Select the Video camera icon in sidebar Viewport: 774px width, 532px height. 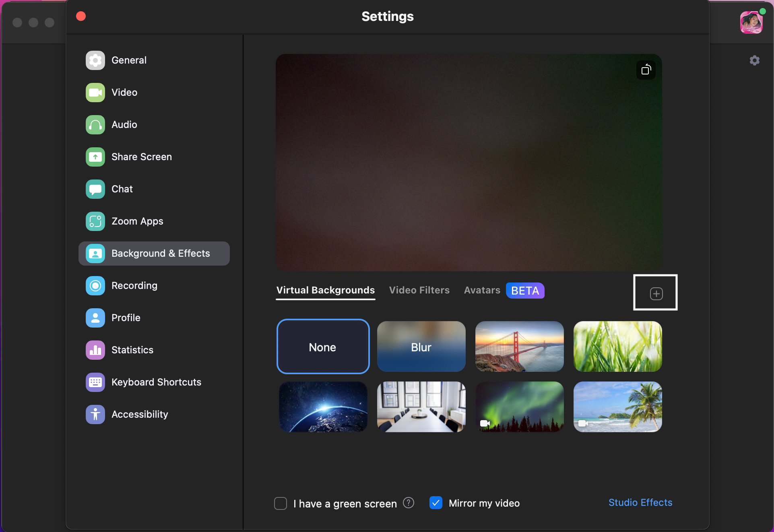95,93
